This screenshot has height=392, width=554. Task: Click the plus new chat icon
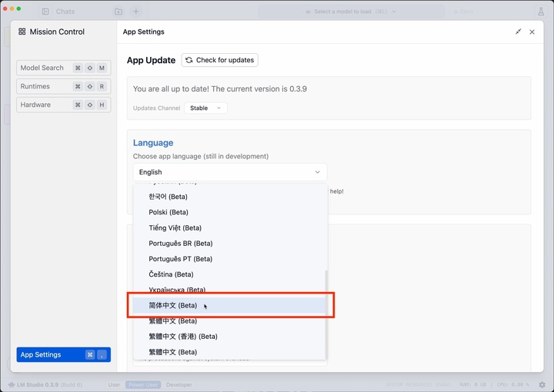[x=136, y=12]
